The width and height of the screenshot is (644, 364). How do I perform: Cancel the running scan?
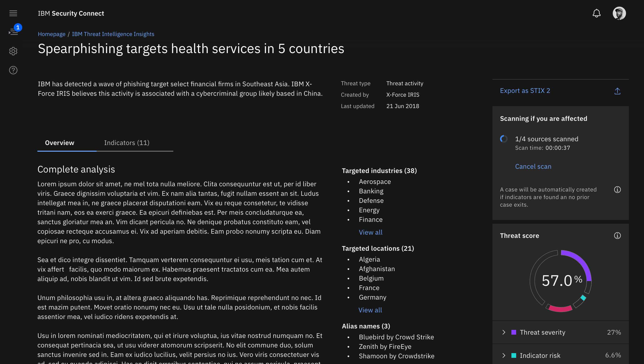533,167
